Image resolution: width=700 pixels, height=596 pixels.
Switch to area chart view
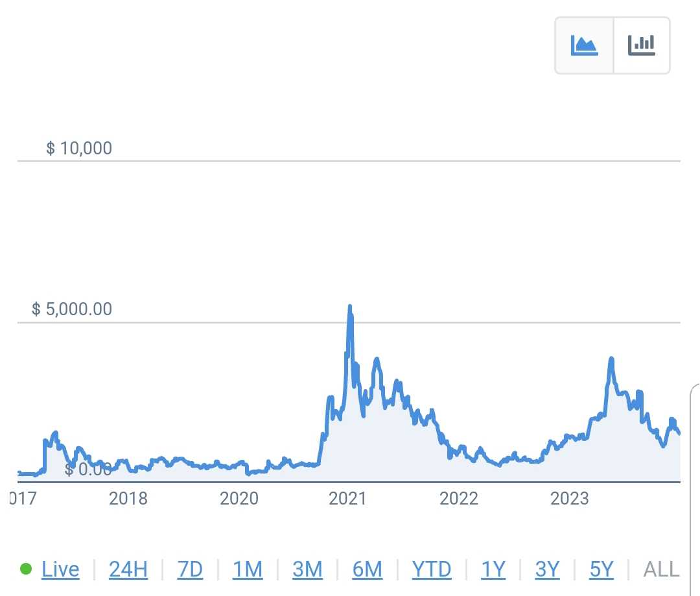(585, 45)
